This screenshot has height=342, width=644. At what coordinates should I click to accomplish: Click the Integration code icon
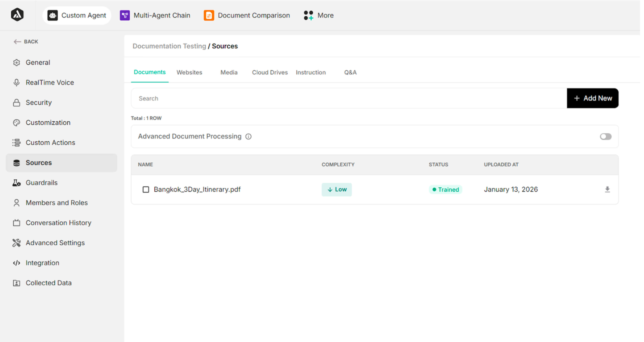(x=16, y=263)
